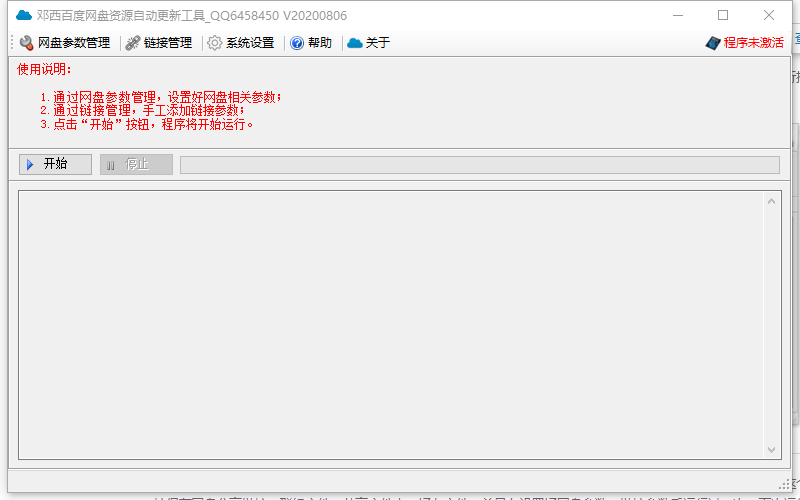Click instruction line 2 about 链接管理
The width and height of the screenshot is (800, 500).
coord(142,111)
